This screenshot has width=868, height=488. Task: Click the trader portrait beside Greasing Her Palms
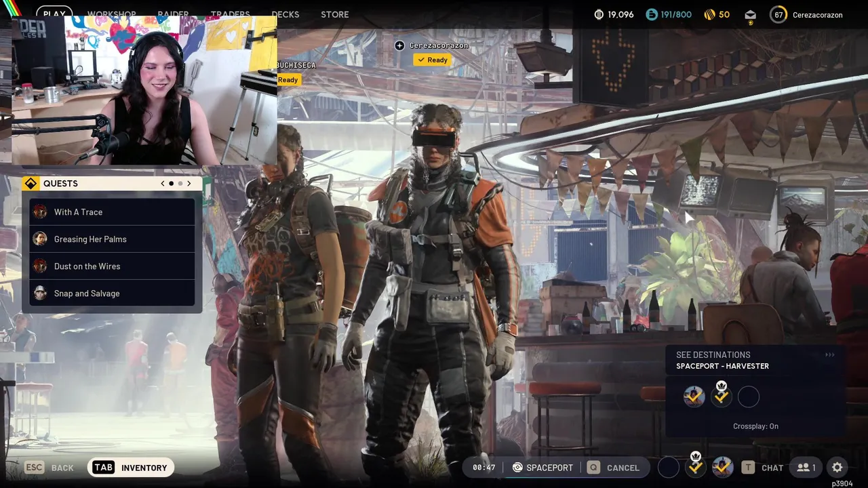(41, 239)
